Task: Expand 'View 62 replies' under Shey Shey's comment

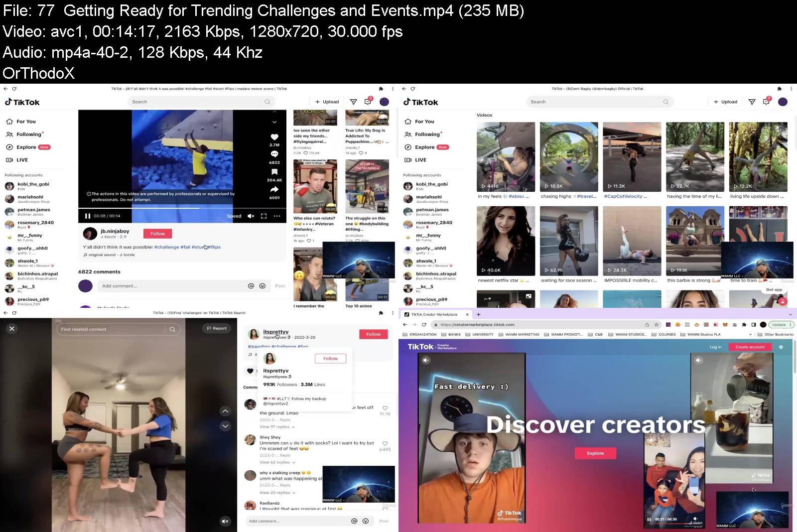Action: (277, 462)
